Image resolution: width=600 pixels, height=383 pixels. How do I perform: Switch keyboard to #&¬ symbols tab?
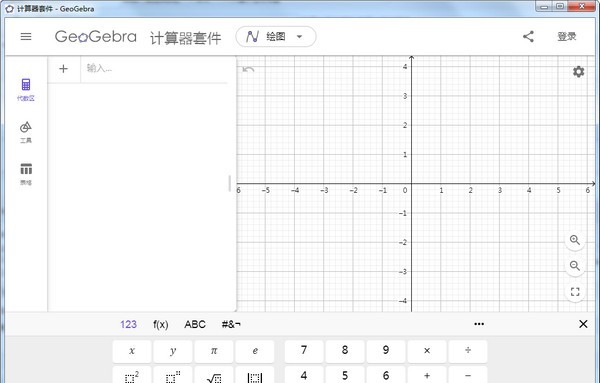tap(231, 324)
